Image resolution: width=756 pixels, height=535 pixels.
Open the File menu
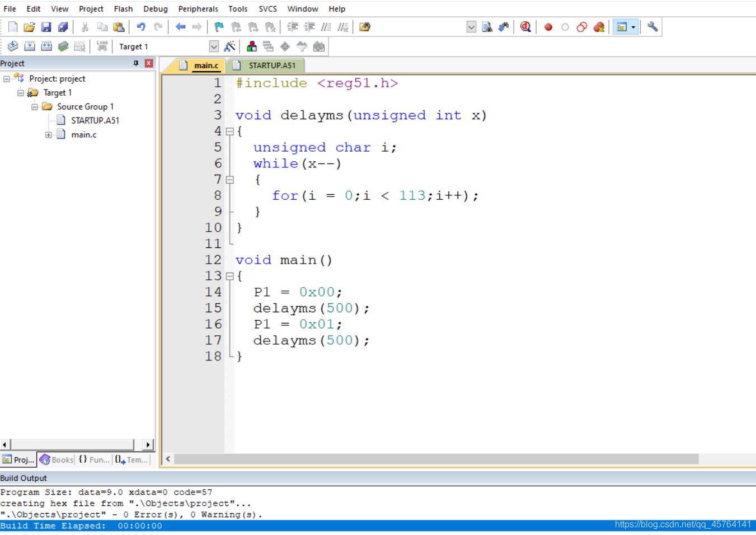[10, 9]
